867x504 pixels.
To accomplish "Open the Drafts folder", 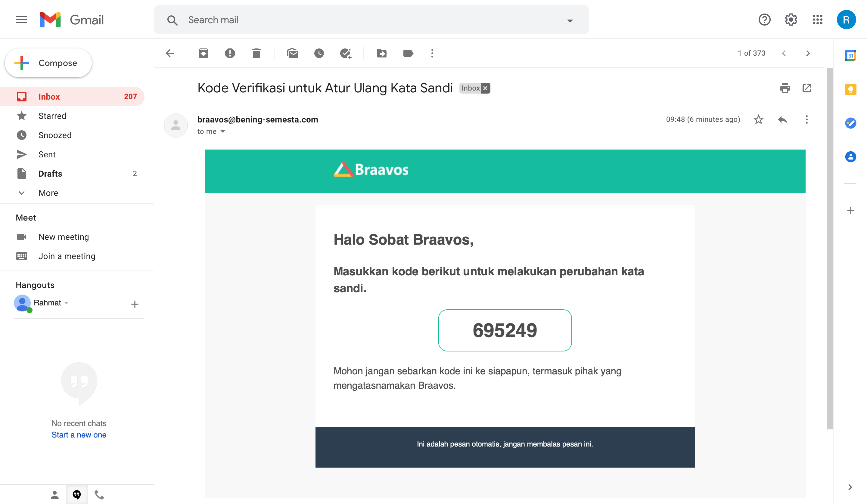I will [50, 174].
